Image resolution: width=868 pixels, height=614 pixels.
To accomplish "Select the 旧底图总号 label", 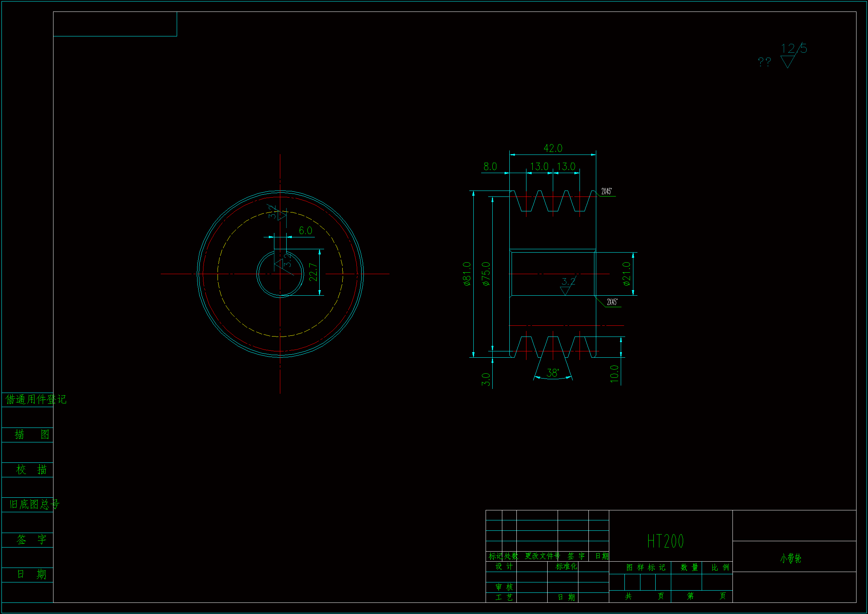I will click(34, 504).
